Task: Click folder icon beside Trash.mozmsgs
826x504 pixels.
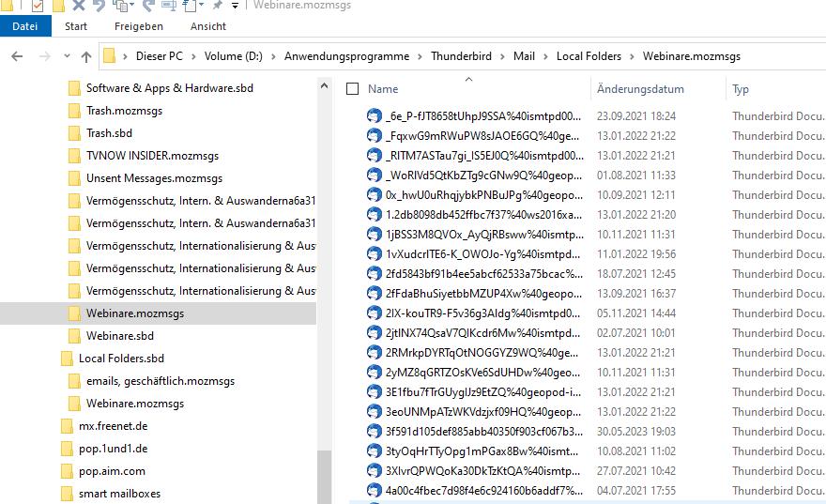Action: tap(74, 111)
